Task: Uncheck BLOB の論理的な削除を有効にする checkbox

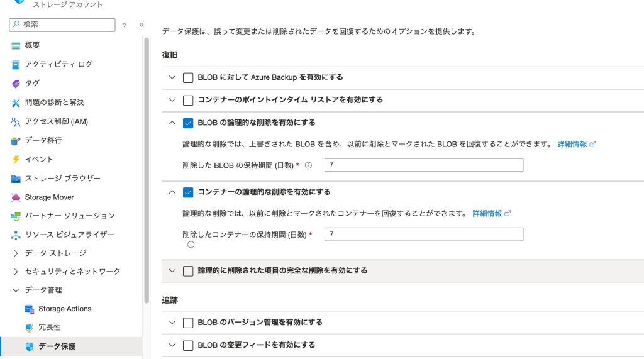Action: 188,123
